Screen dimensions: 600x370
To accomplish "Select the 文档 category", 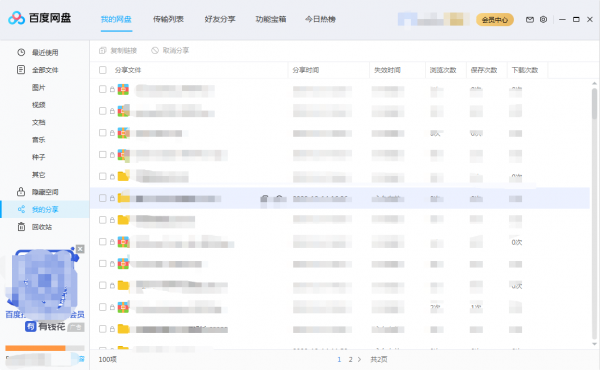I will coord(38,122).
